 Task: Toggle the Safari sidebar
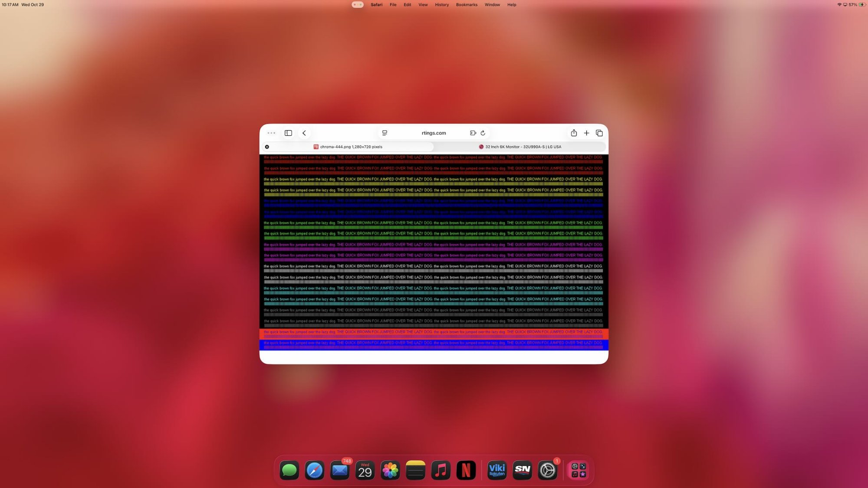[x=288, y=133]
